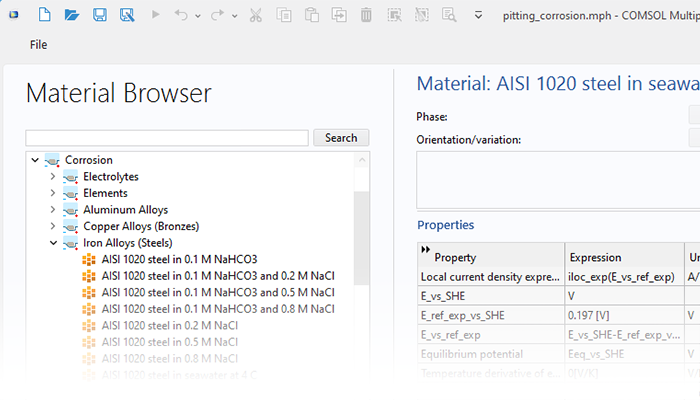This screenshot has height=400, width=700.
Task: Open the File menu
Action: click(38, 45)
